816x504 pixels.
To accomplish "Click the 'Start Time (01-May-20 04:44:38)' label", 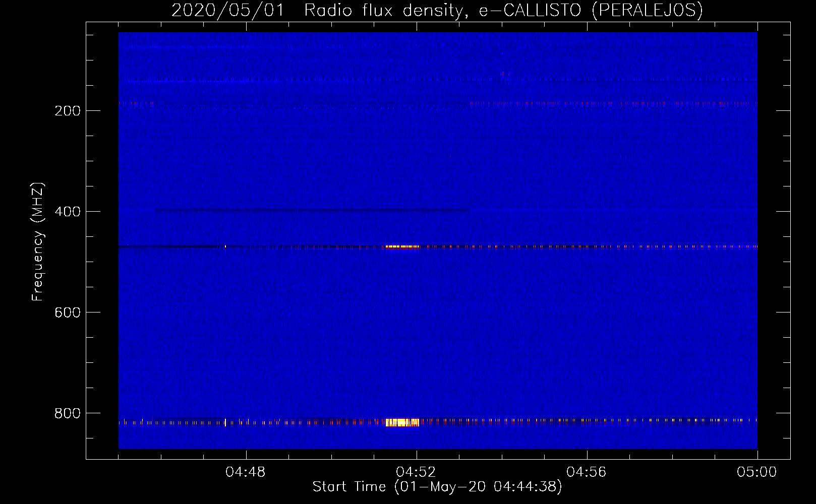I will pyautogui.click(x=437, y=487).
